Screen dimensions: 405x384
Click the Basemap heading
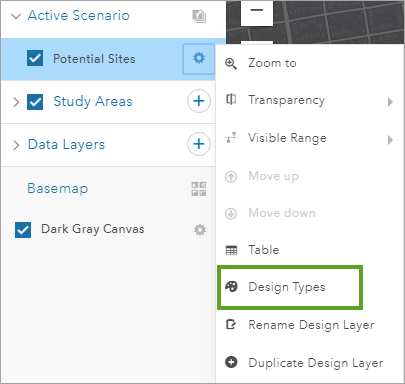pos(57,188)
